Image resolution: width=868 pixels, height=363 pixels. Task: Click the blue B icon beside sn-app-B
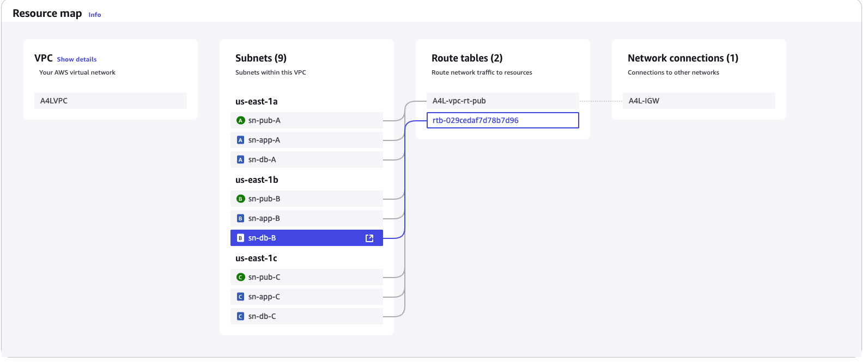point(240,218)
